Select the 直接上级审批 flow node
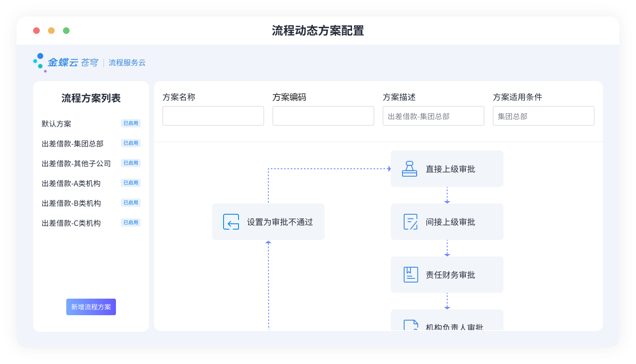The image size is (636, 364). point(447,169)
